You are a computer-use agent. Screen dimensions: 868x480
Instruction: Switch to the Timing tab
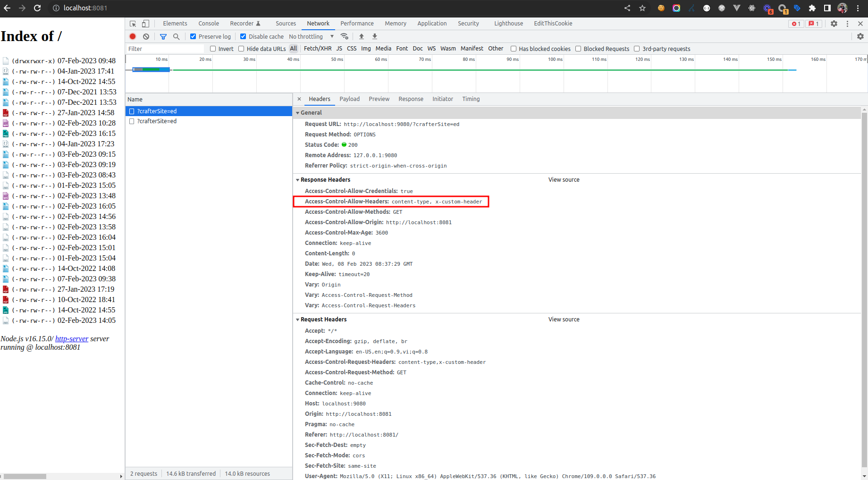pos(471,99)
